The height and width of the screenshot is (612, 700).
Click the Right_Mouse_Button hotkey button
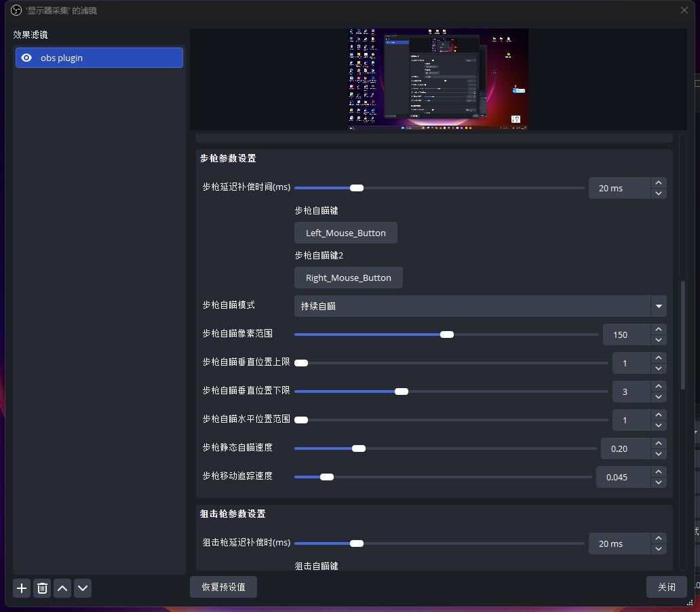click(x=348, y=278)
